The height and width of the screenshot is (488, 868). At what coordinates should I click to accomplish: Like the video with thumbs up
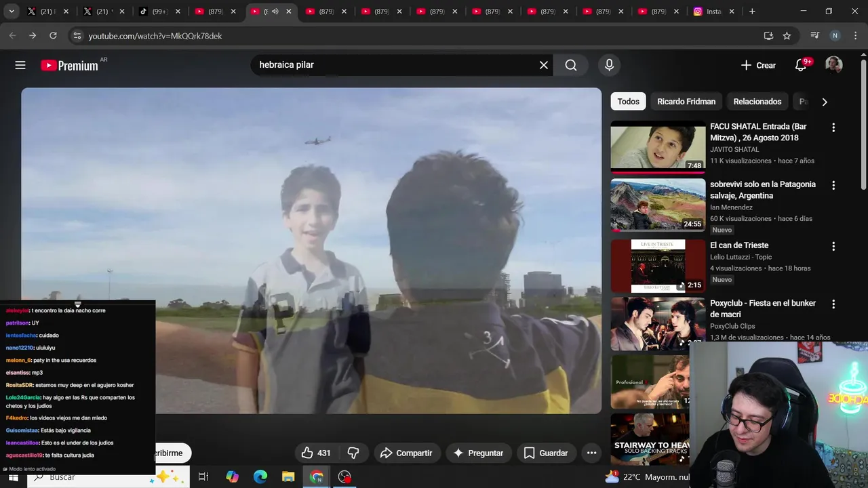click(x=316, y=453)
